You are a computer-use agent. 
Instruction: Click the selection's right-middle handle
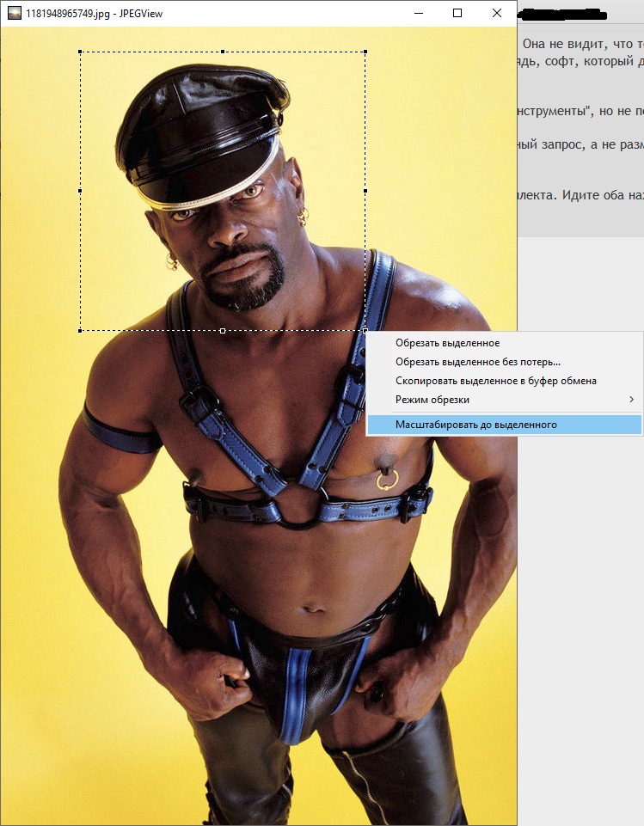coord(365,191)
